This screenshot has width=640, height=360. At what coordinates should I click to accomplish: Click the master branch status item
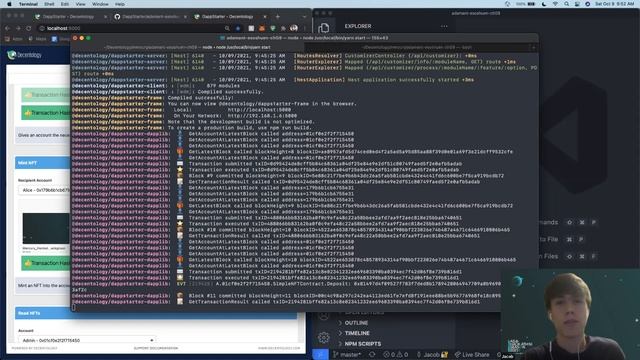[347, 355]
